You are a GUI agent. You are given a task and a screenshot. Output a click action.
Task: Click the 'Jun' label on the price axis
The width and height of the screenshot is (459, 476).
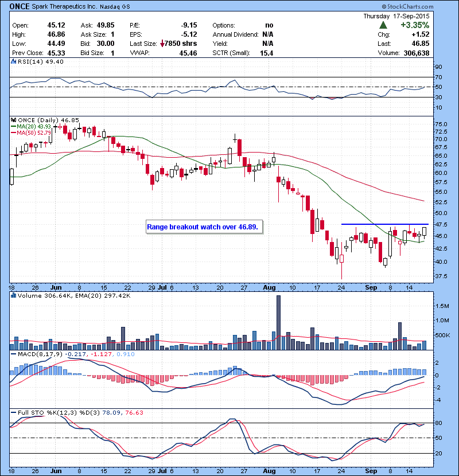pyautogui.click(x=56, y=287)
